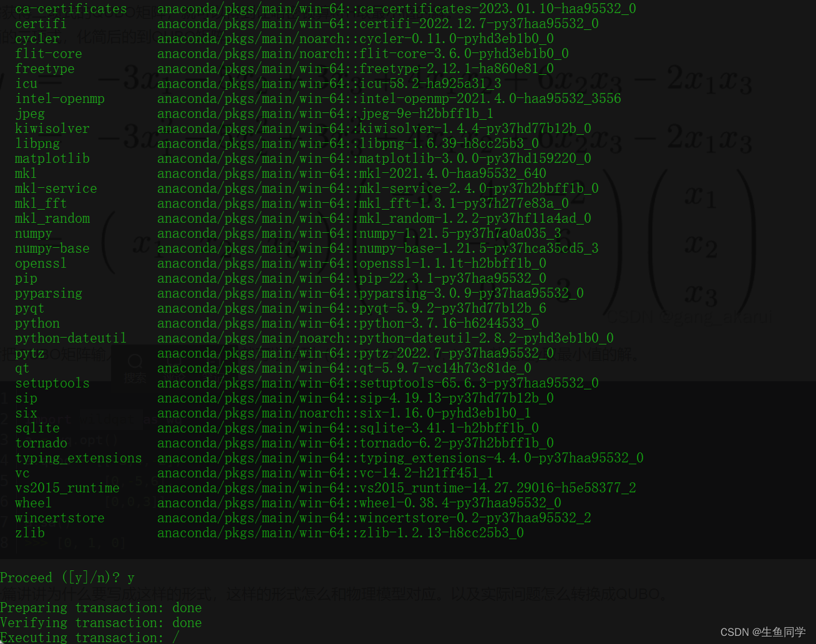The height and width of the screenshot is (644, 816).
Task: Select spec text sqlite-3.41.1-h2bbff1b_0
Action: [x=449, y=428]
